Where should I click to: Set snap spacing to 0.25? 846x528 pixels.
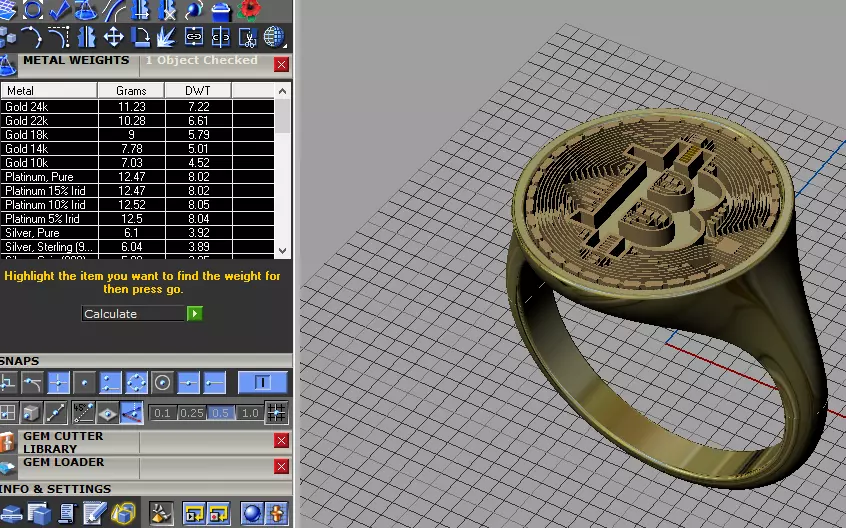click(192, 413)
